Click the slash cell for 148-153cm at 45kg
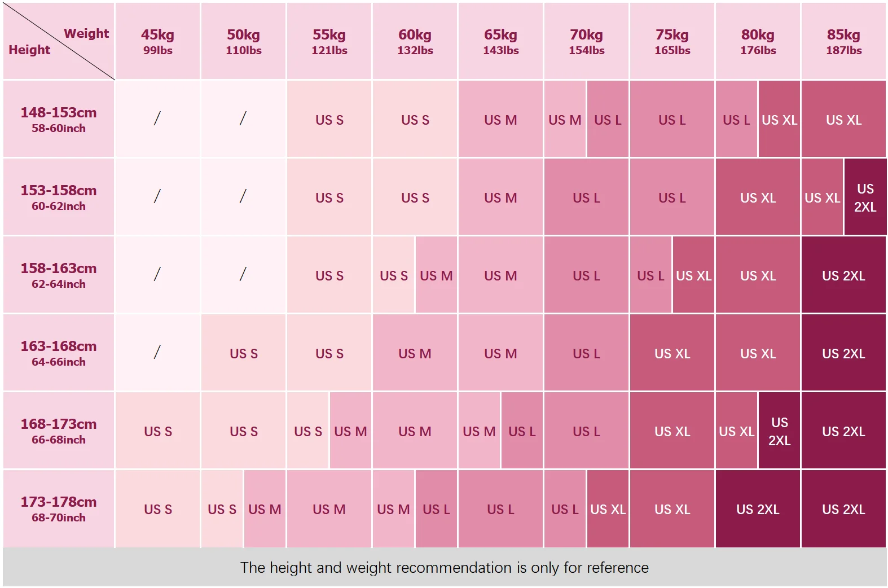Viewport: 888px width, 588px height. click(157, 119)
